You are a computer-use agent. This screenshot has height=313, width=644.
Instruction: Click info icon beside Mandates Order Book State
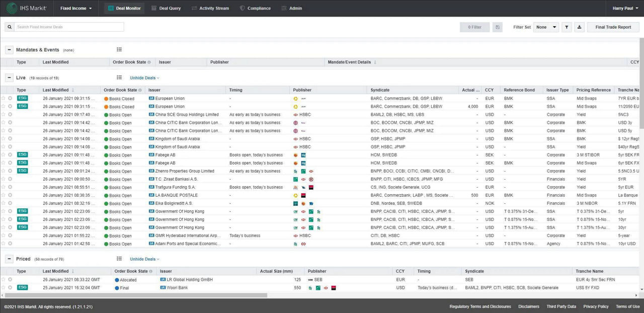[x=149, y=62]
